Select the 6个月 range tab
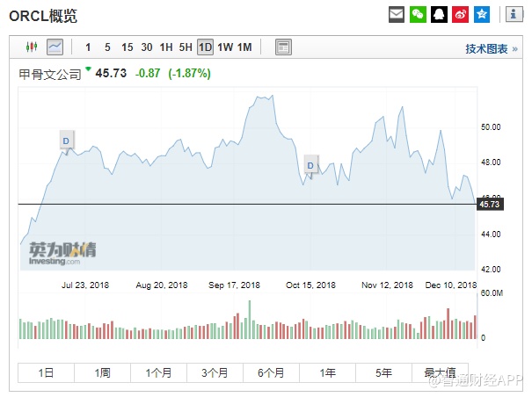 (272, 372)
